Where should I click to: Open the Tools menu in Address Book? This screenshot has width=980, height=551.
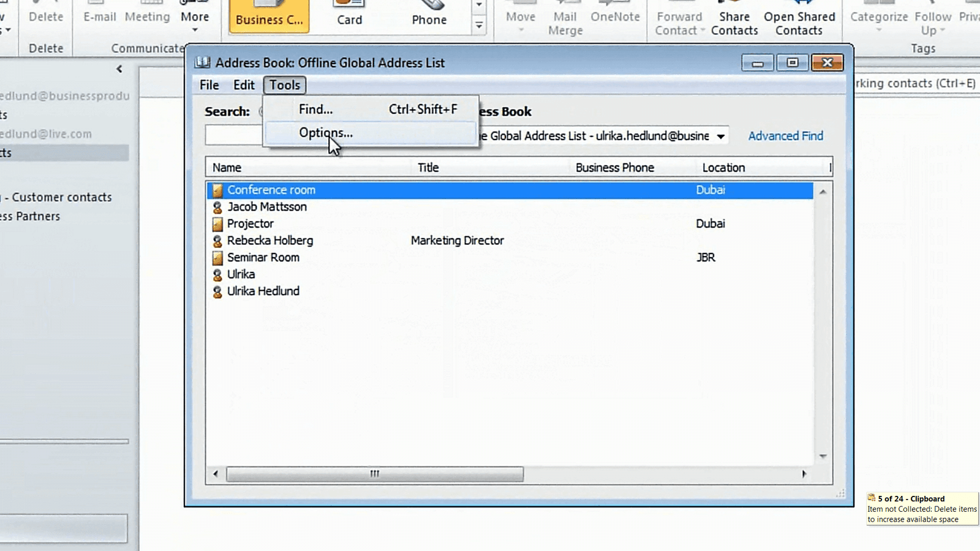(285, 85)
